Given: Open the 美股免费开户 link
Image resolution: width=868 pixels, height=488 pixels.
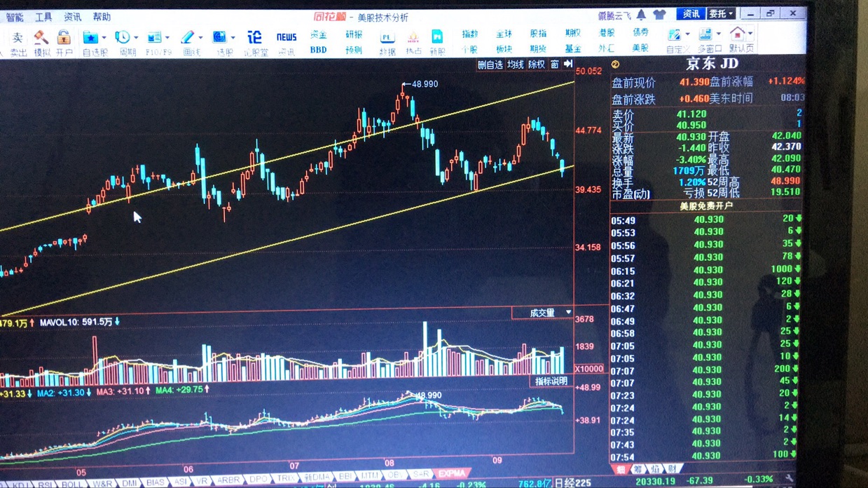Looking at the screenshot, I should 706,206.
